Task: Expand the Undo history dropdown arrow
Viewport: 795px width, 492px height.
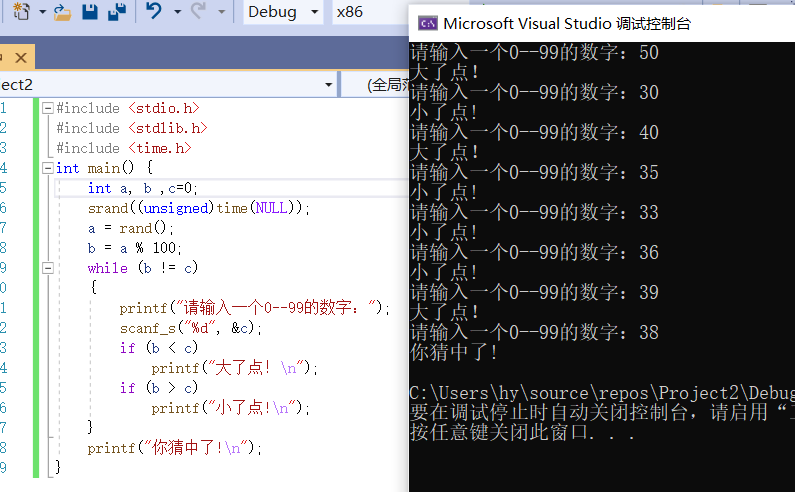Action: pos(177,11)
